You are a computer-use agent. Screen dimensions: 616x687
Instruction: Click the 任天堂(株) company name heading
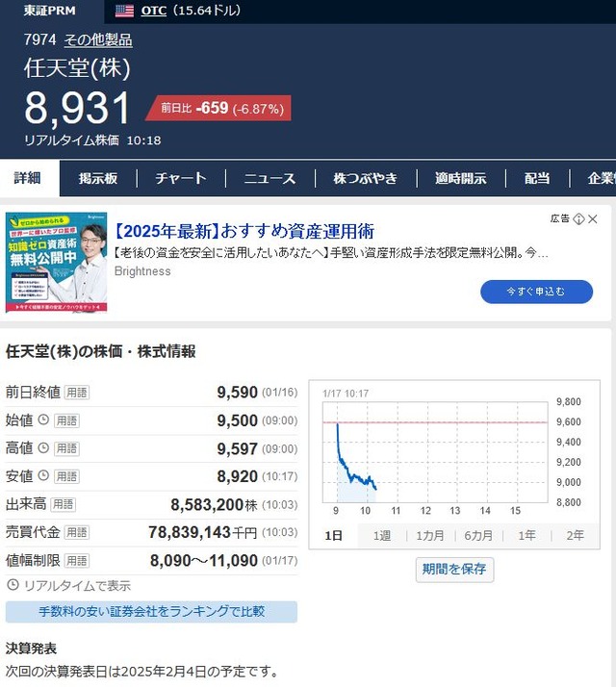77,68
